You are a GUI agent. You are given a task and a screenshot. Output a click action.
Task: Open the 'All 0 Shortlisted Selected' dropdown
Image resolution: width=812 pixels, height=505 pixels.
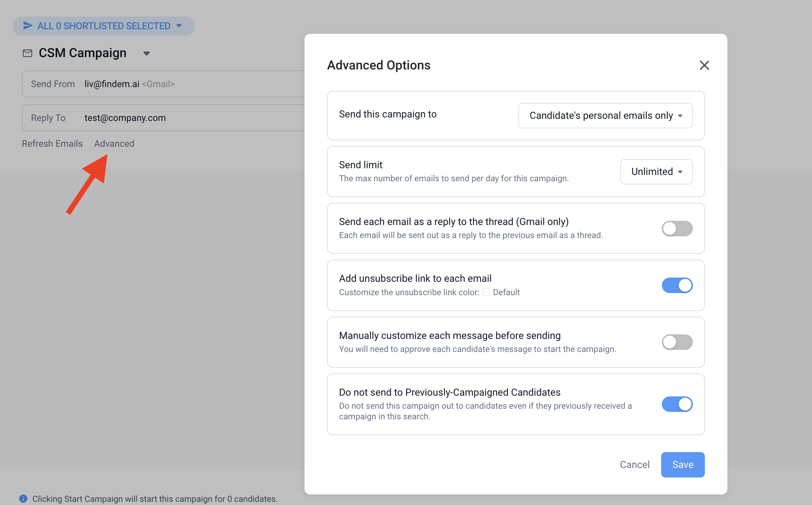pos(104,26)
